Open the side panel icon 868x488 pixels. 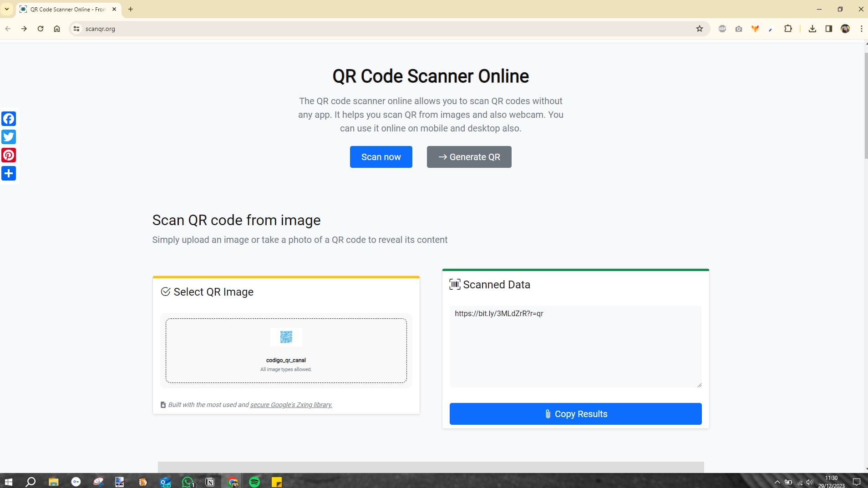pos(828,28)
